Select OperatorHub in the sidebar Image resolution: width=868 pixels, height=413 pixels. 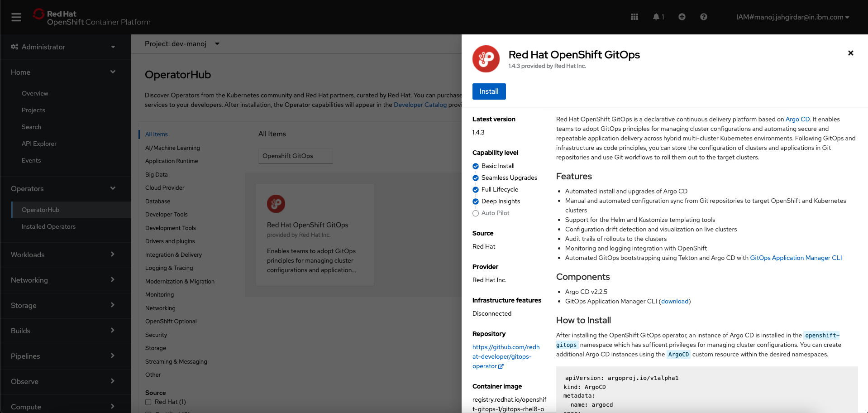71,210
